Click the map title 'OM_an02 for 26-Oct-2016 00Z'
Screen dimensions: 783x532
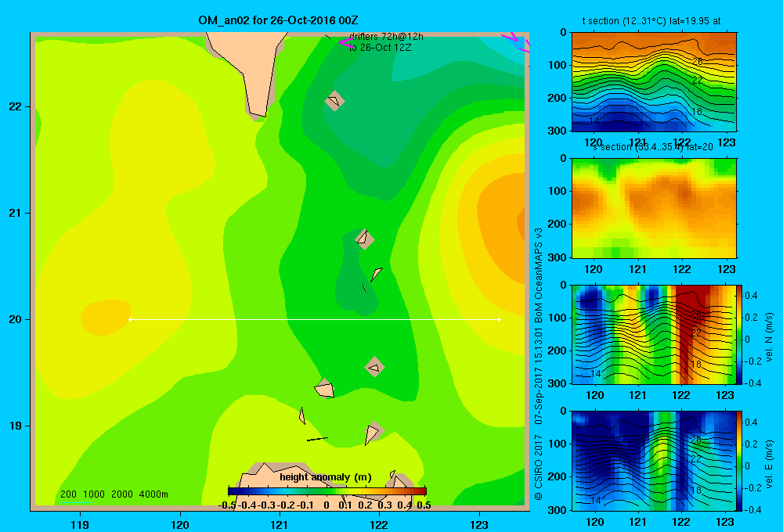coord(278,20)
